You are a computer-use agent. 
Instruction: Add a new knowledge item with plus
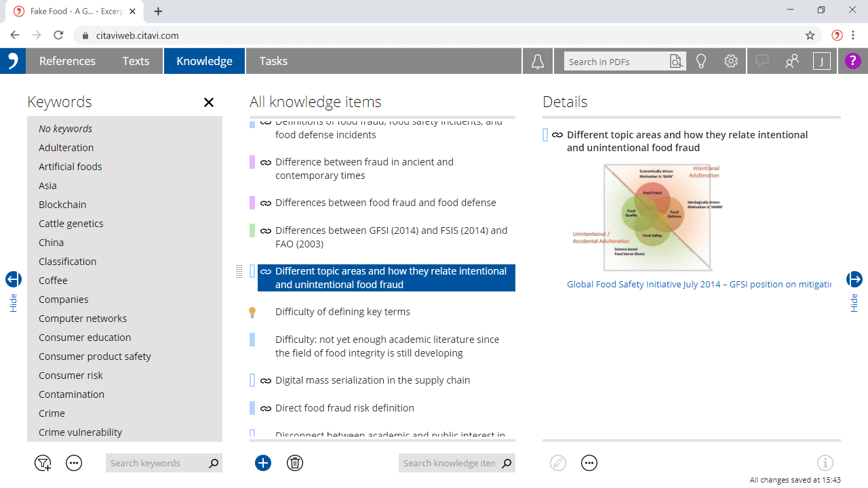click(x=263, y=463)
